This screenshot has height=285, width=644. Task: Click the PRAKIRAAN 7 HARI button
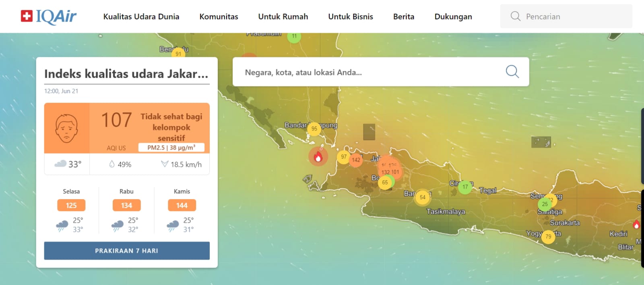click(x=127, y=251)
